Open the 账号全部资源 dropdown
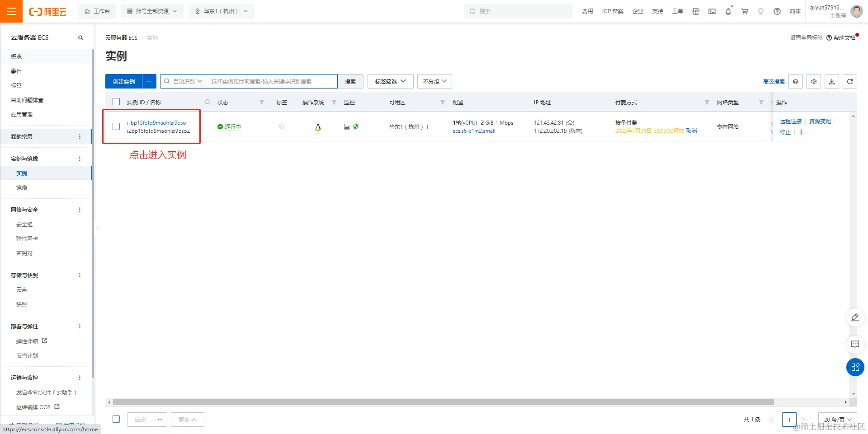This screenshot has height=434, width=868. pyautogui.click(x=152, y=11)
